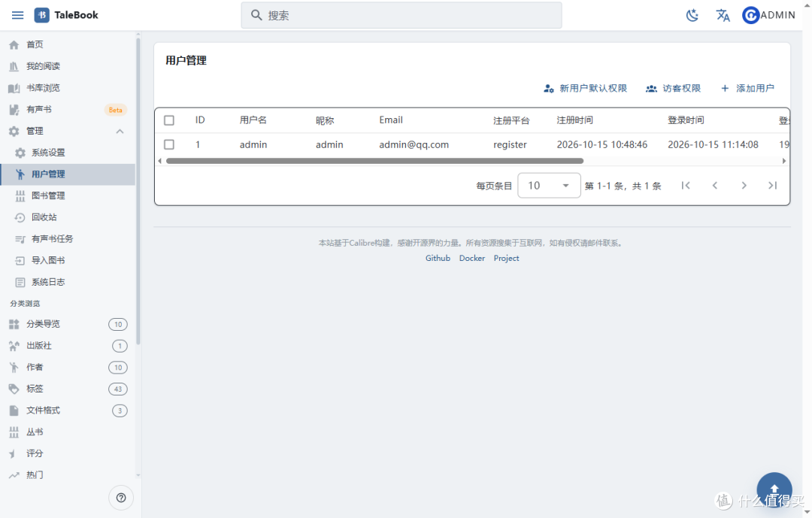Image resolution: width=812 pixels, height=518 pixels.
Task: Go to last page arrow
Action: (773, 186)
